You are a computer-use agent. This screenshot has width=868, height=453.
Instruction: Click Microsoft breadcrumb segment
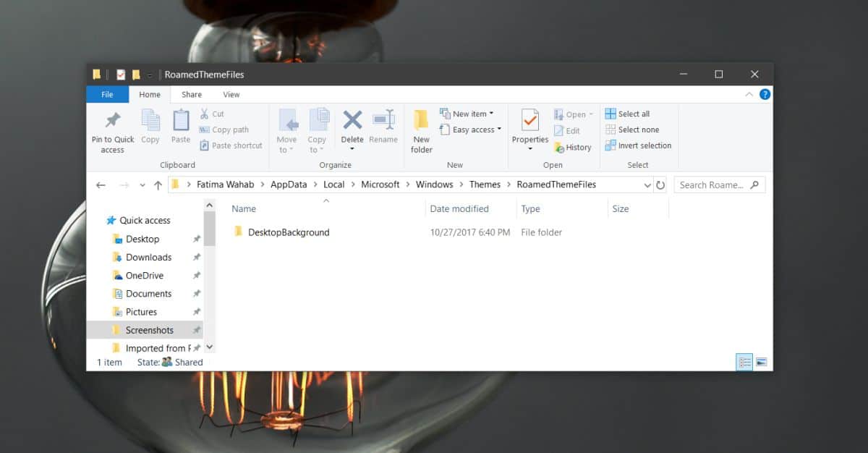[x=380, y=185]
